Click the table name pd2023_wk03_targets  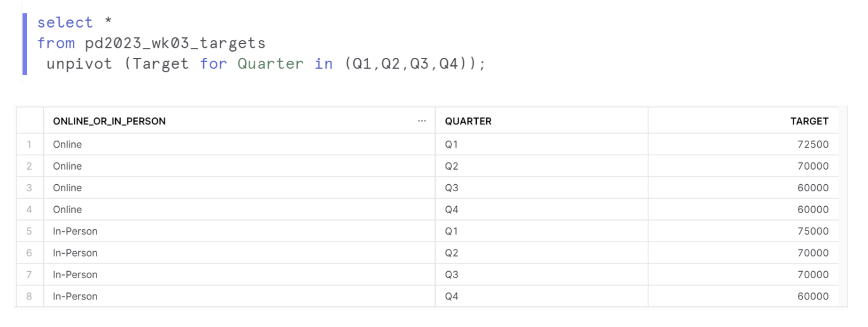(175, 43)
